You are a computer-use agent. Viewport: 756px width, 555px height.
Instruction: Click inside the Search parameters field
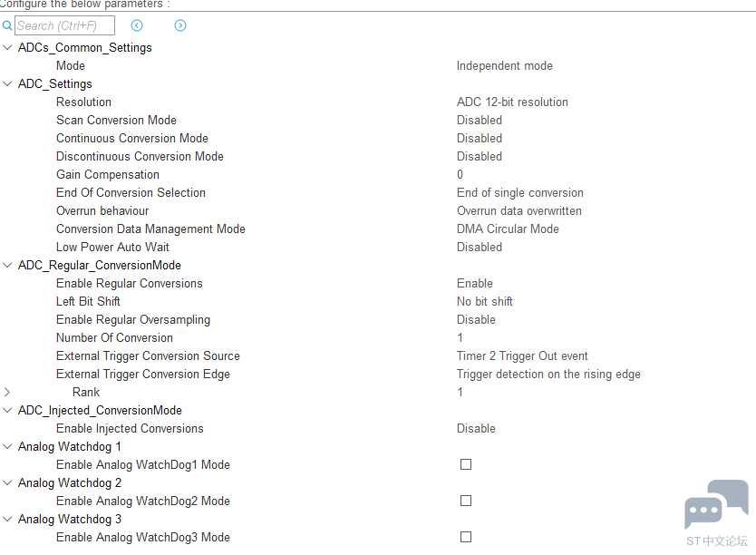click(64, 25)
